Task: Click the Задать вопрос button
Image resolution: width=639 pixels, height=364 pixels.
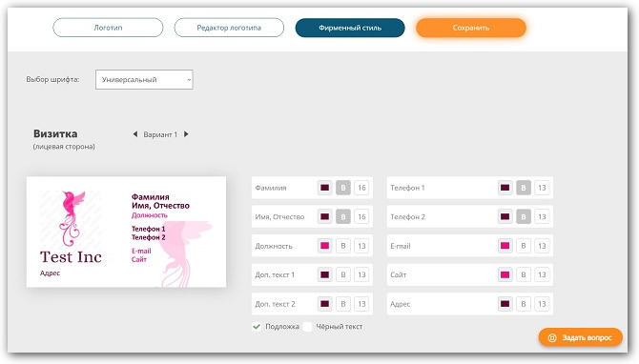Action: click(581, 337)
